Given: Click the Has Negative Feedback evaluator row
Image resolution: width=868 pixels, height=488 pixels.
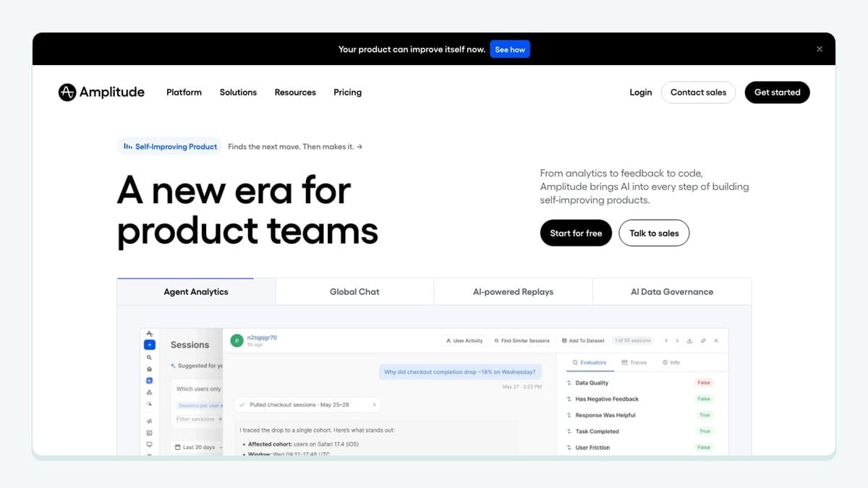Looking at the screenshot, I should (639, 399).
